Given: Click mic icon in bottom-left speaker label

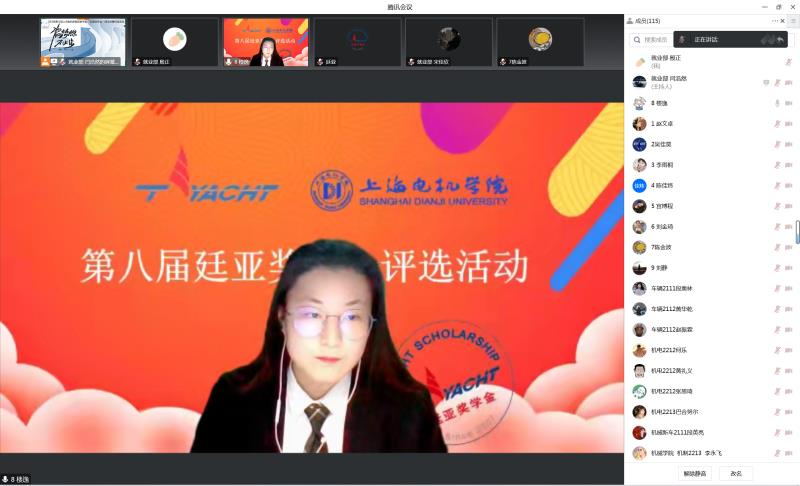Looking at the screenshot, I should tap(6, 480).
